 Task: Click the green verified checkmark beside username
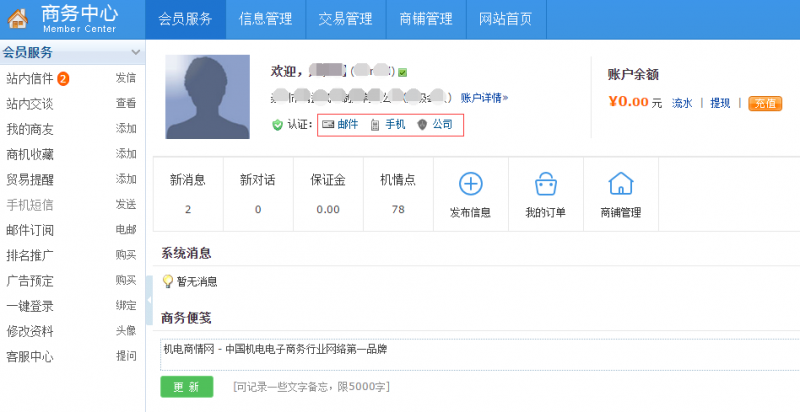click(x=403, y=72)
